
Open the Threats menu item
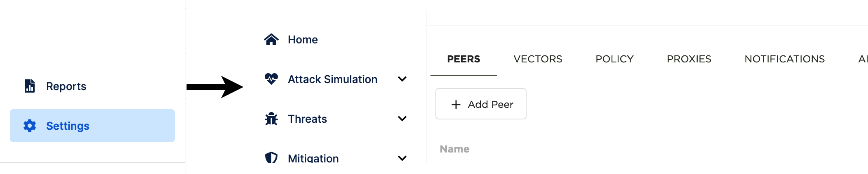click(307, 119)
